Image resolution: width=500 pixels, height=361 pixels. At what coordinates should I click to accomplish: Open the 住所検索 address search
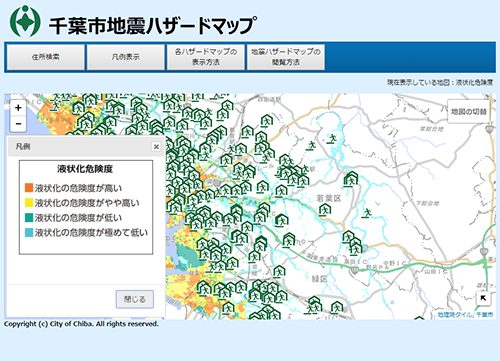(46, 57)
